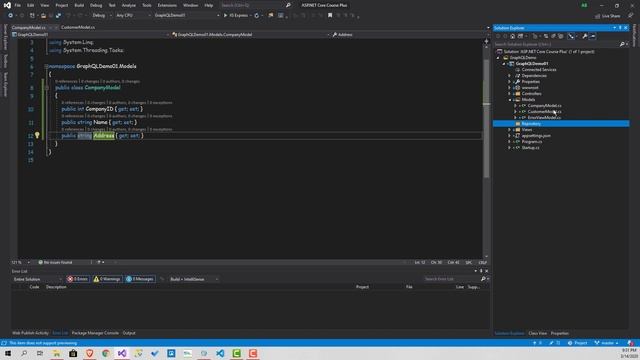Click the Solution Explorer search magnifier icon
This screenshot has width=640, height=360.
tap(622, 44)
